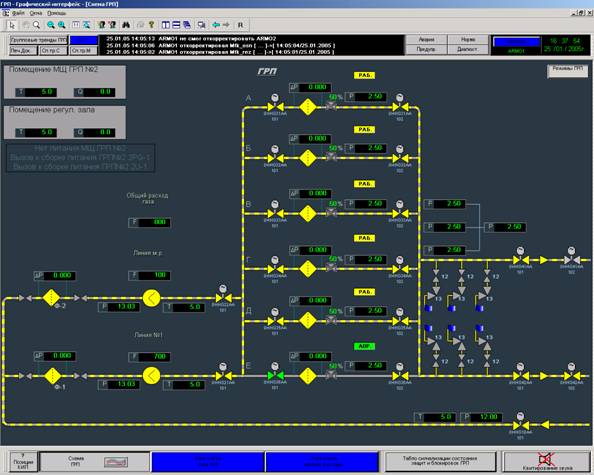The height and width of the screenshot is (475, 594).
Task: Click the Схема ГРП navigation button
Action: tap(95, 461)
